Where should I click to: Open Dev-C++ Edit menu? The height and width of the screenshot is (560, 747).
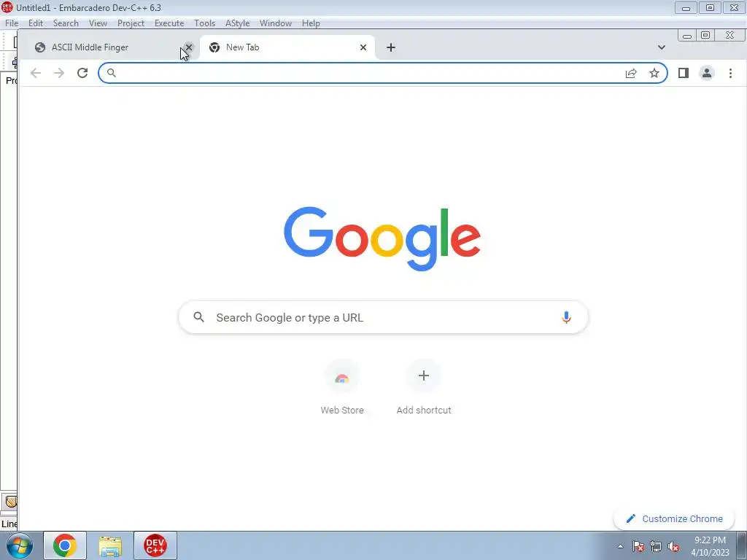[36, 23]
